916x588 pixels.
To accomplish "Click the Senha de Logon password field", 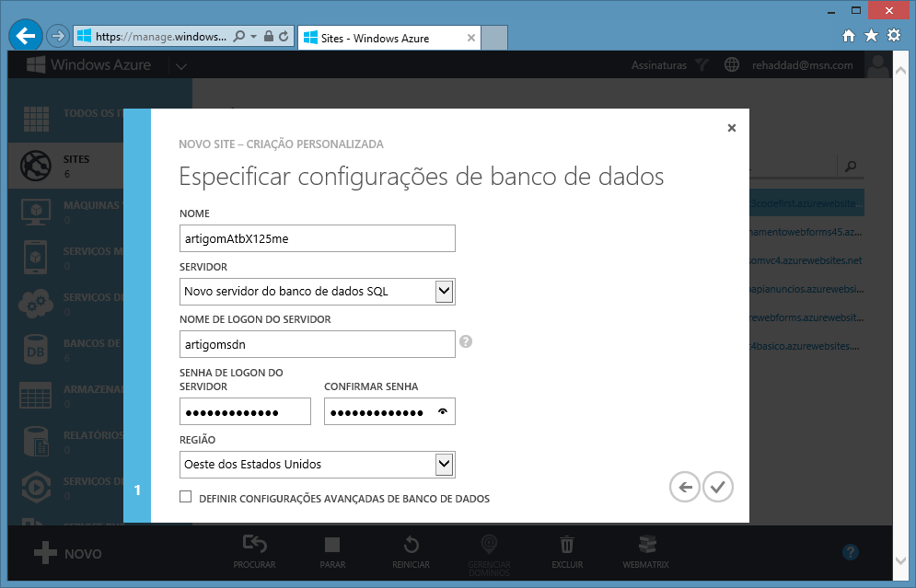I will click(246, 411).
